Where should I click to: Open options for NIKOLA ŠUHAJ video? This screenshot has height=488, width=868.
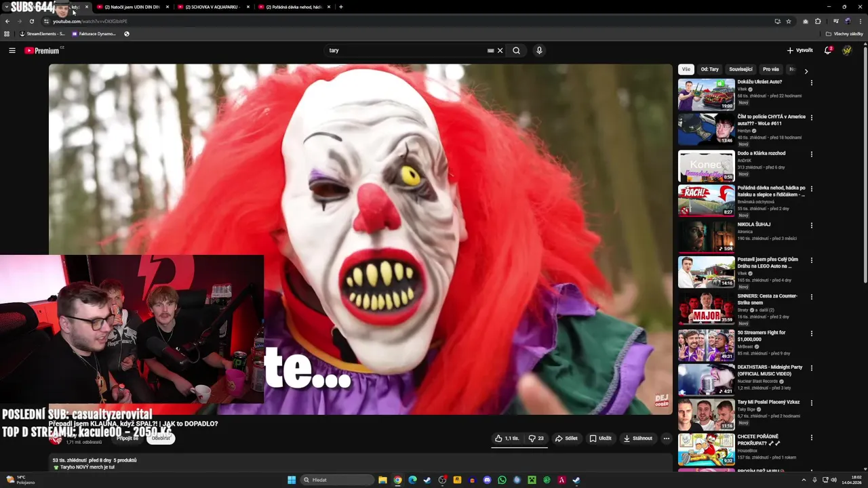pos(812,225)
